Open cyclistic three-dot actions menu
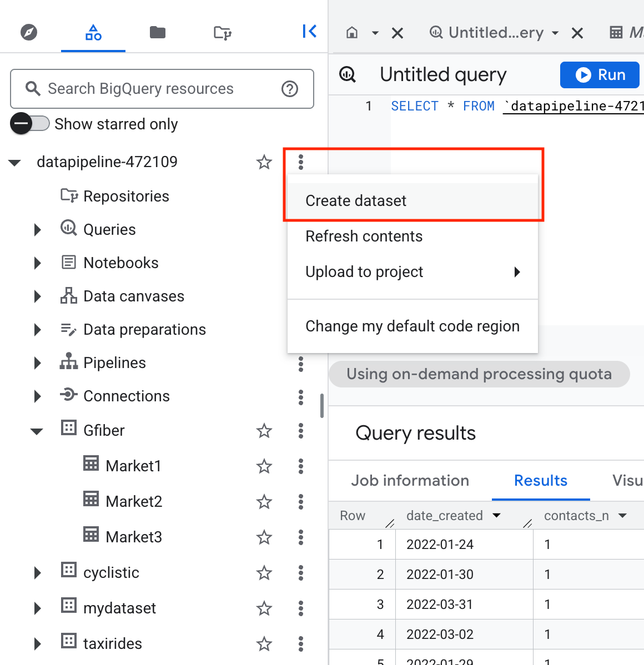 [301, 573]
